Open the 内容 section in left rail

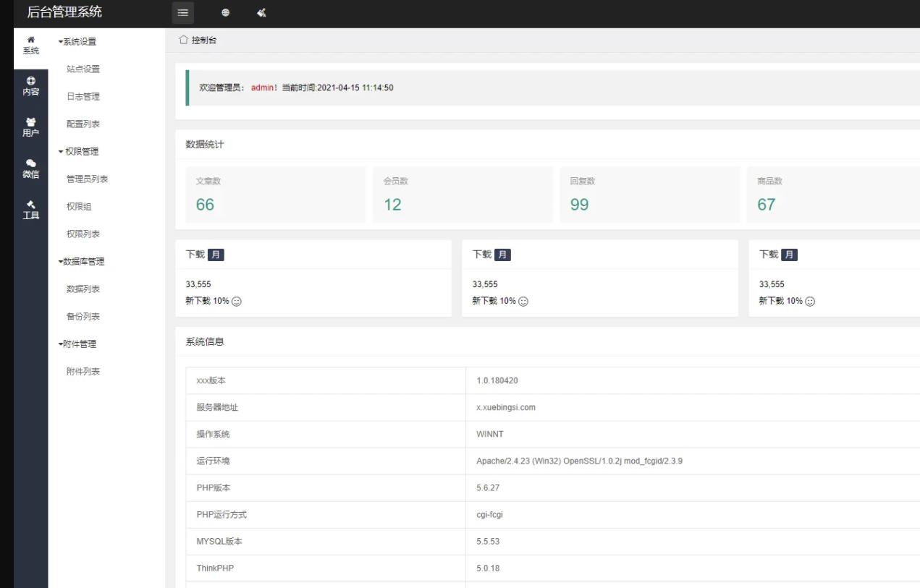point(31,87)
